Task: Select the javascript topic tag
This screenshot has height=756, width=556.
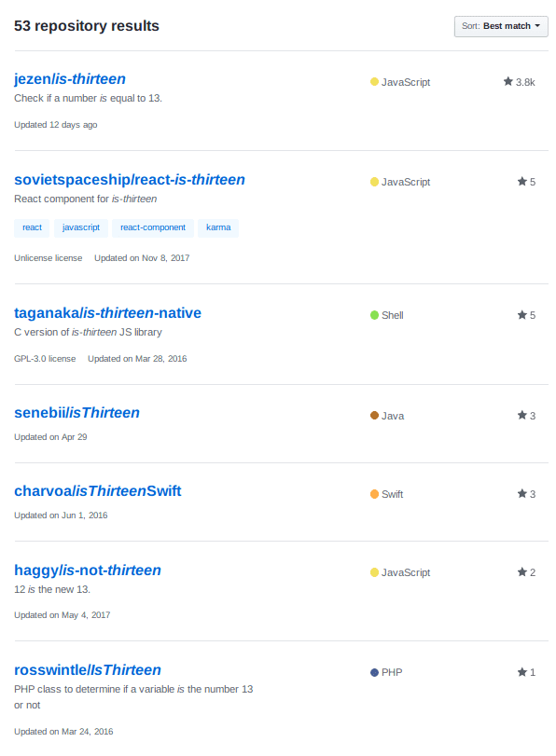Action: (81, 227)
